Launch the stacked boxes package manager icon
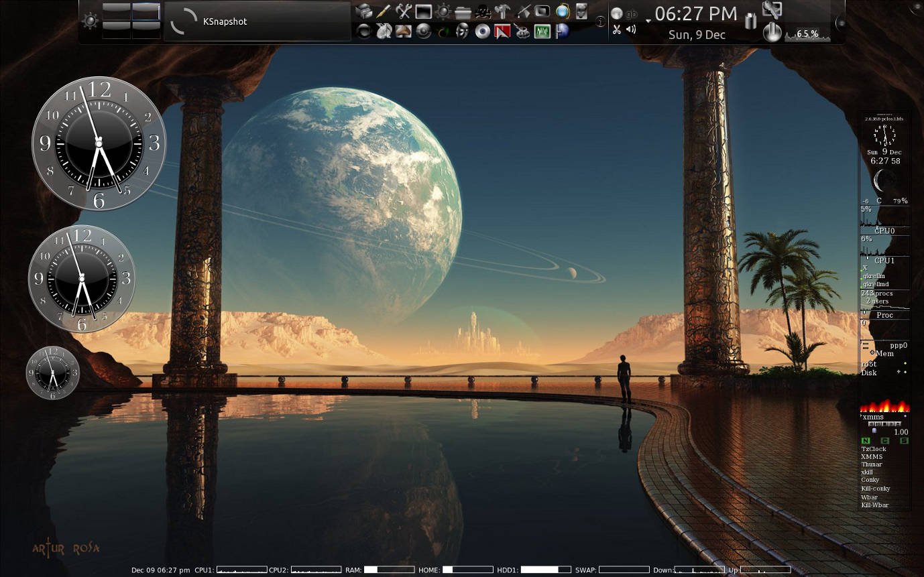 (x=363, y=11)
